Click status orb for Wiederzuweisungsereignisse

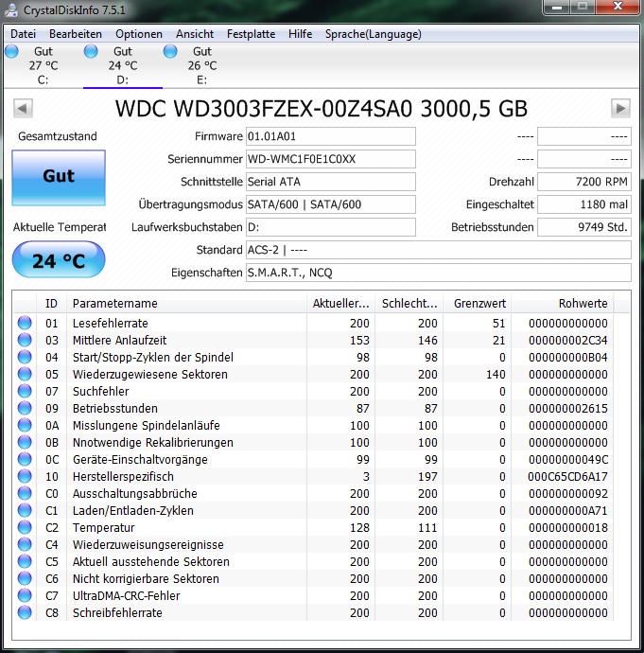(25, 545)
